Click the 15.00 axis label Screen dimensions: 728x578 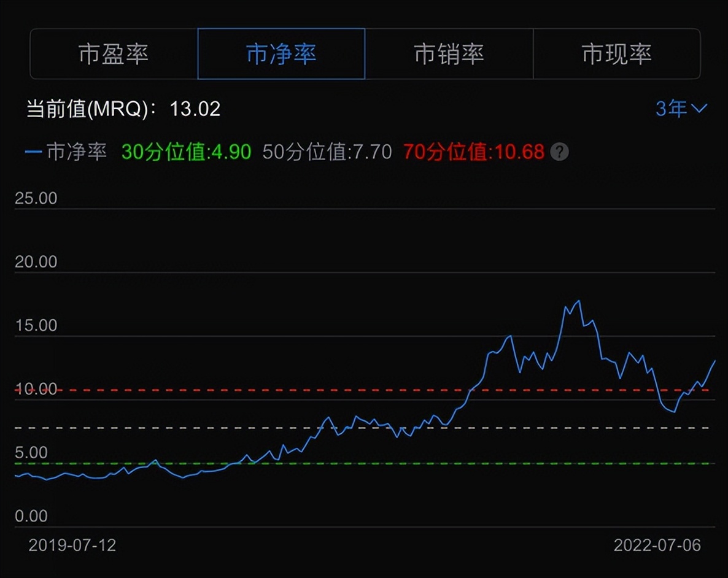point(36,325)
